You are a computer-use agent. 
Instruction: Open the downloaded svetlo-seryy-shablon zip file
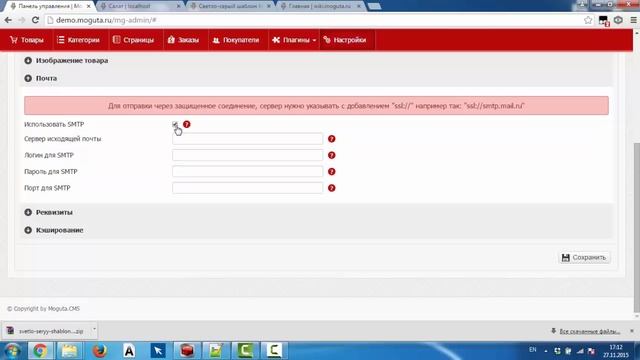pyautogui.click(x=46, y=331)
